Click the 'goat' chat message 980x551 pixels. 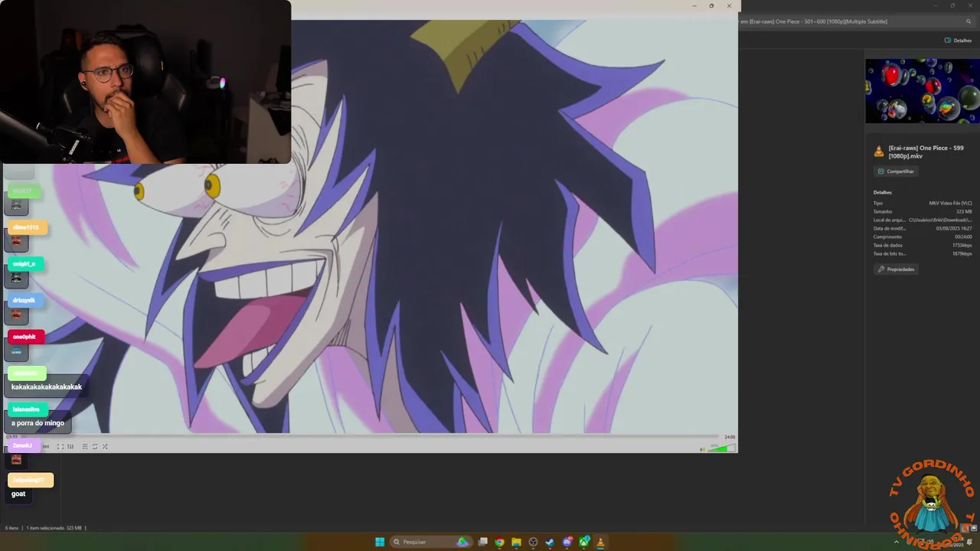18,494
